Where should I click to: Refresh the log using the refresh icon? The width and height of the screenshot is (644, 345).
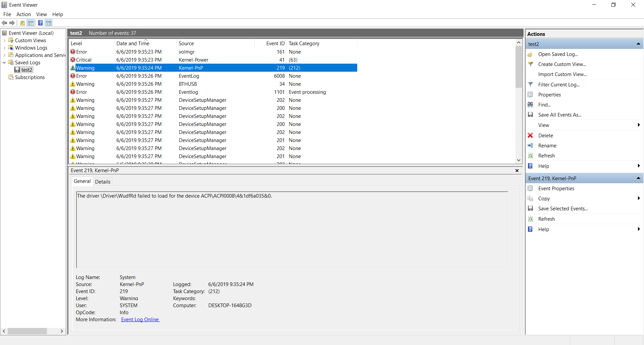click(531, 155)
